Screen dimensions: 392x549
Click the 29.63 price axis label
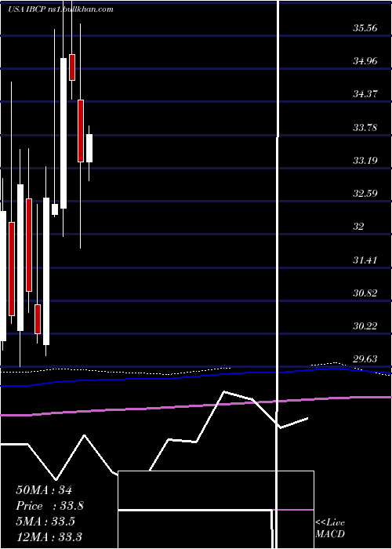[x=365, y=359]
